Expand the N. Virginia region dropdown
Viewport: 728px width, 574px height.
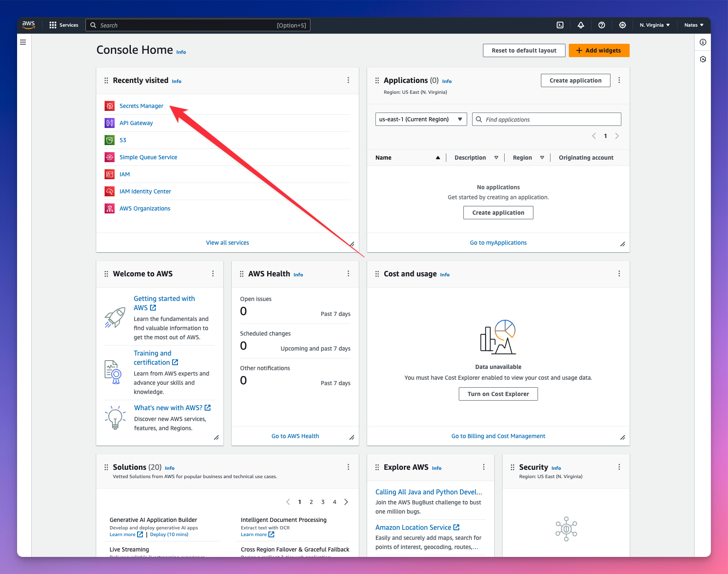click(655, 25)
